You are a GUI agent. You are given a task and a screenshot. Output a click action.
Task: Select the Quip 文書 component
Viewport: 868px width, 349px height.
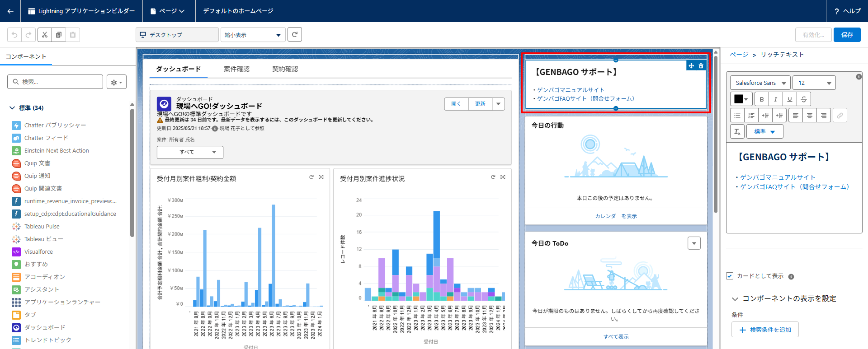[31, 163]
